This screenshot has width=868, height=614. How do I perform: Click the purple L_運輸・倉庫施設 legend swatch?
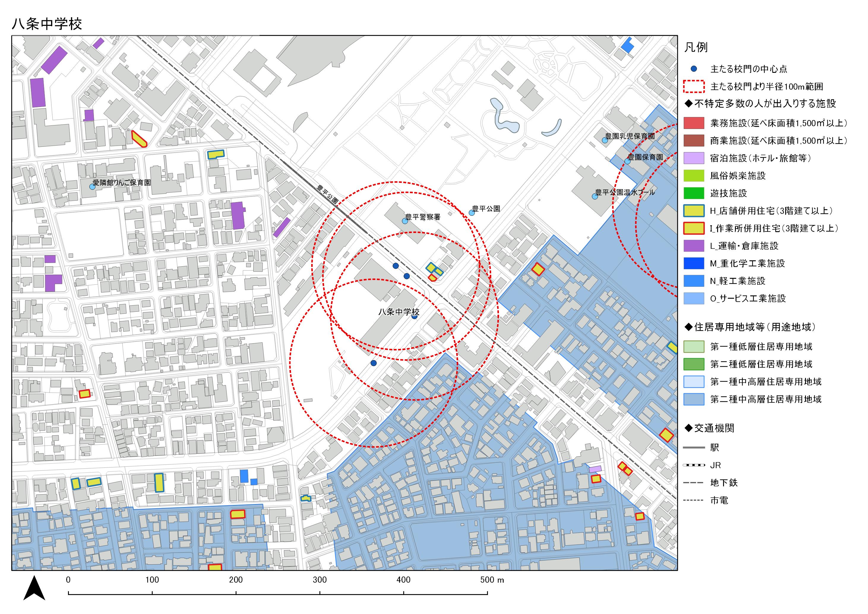click(694, 246)
